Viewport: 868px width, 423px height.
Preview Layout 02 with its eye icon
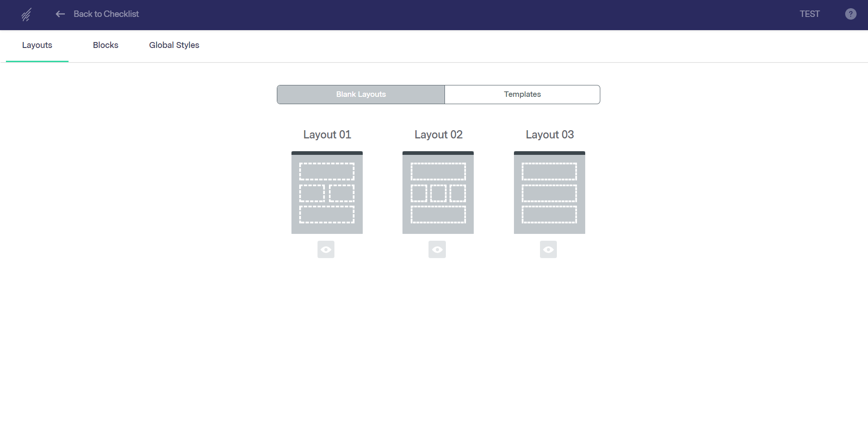[x=437, y=249]
